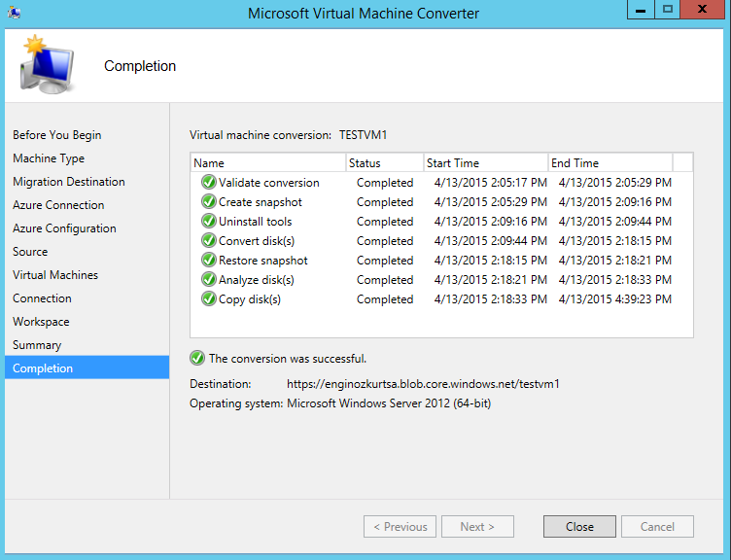Image resolution: width=731 pixels, height=560 pixels.
Task: Minimize the Virtual Machine Converter window
Action: point(641,10)
